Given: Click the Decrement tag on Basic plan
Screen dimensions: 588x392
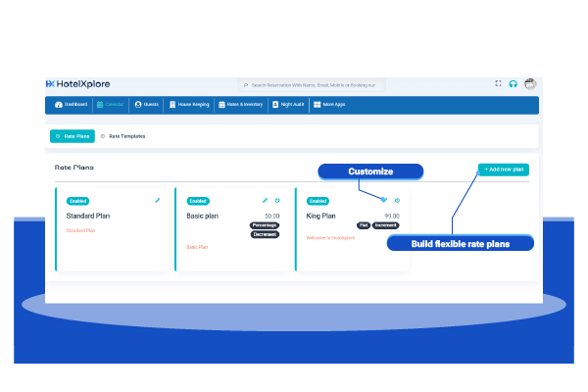Looking at the screenshot, I should pyautogui.click(x=265, y=234).
